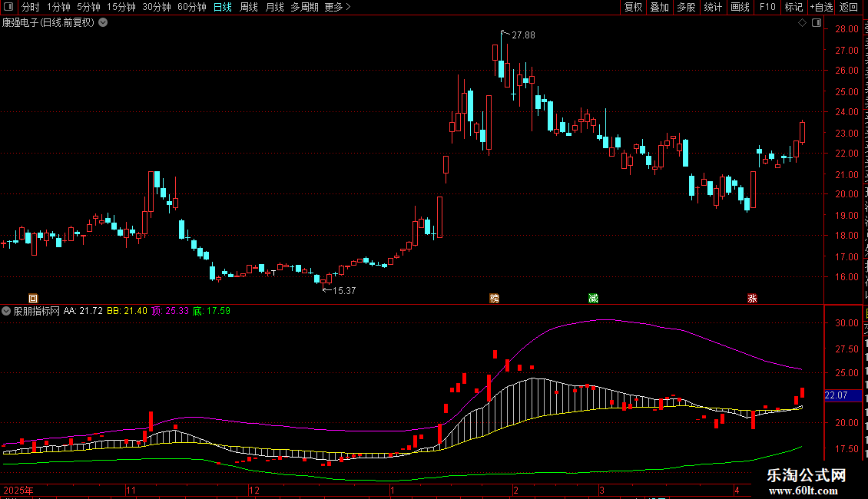
Task: Switch to the 分时 time-share tab
Action: tap(31, 7)
